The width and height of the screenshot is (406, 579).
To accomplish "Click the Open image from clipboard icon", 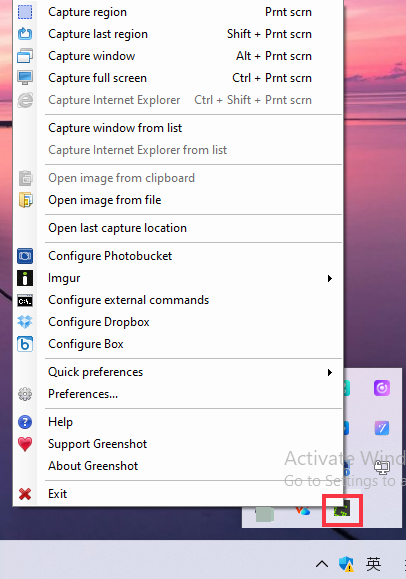I will point(25,178).
